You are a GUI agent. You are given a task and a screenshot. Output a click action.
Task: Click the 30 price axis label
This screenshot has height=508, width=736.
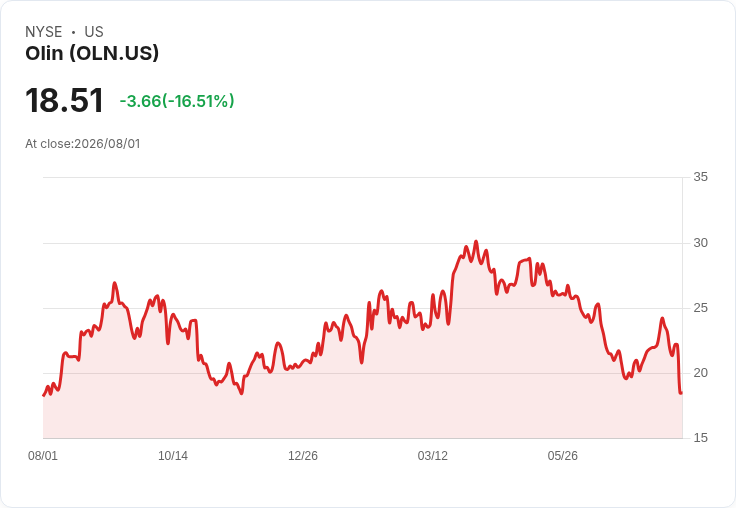[x=700, y=243]
